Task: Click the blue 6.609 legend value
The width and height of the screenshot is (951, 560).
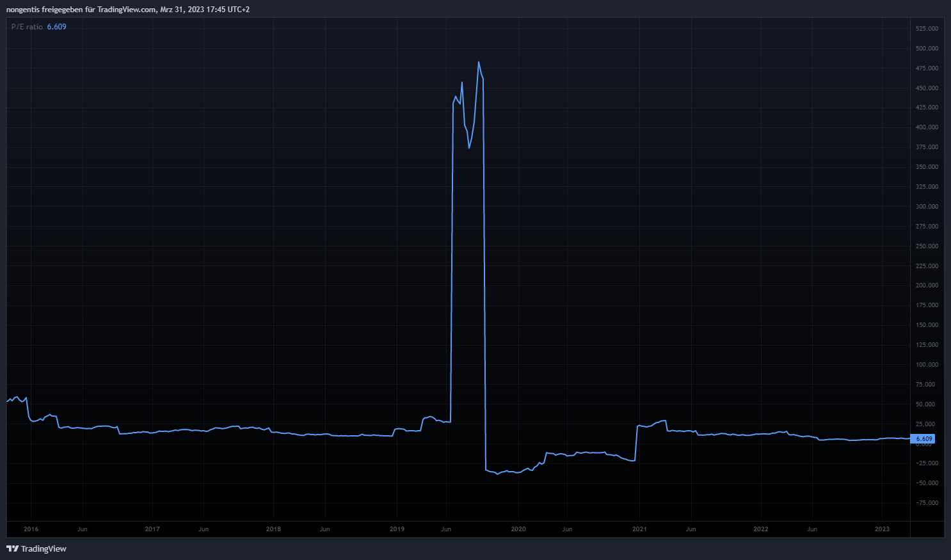Action: [56, 27]
